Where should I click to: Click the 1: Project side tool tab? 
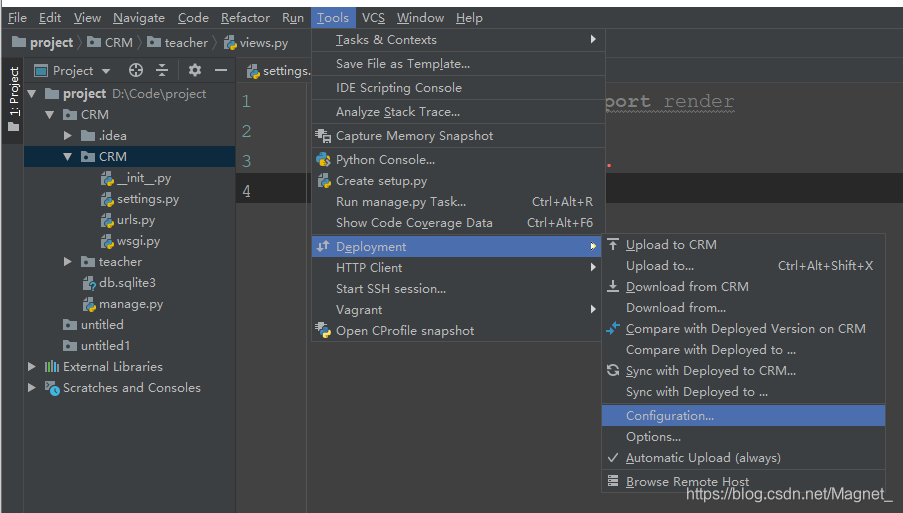pos(14,98)
